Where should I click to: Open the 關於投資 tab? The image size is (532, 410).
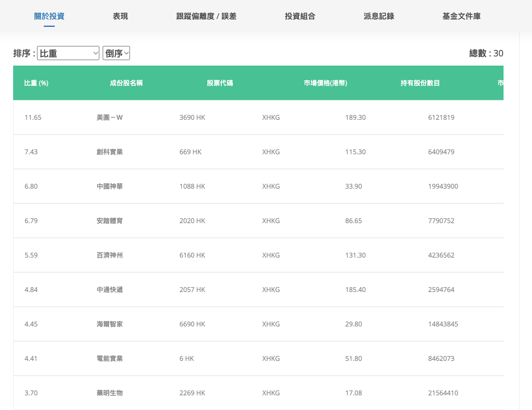pos(49,16)
